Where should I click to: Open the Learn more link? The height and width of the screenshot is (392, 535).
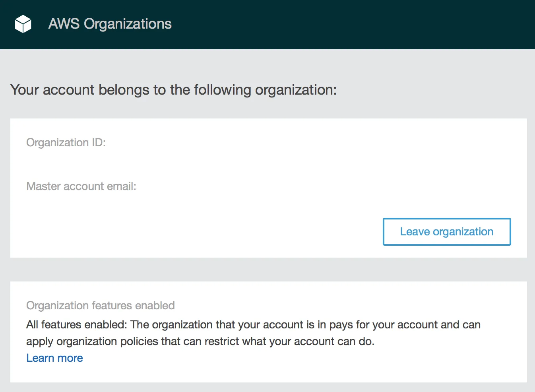(54, 358)
